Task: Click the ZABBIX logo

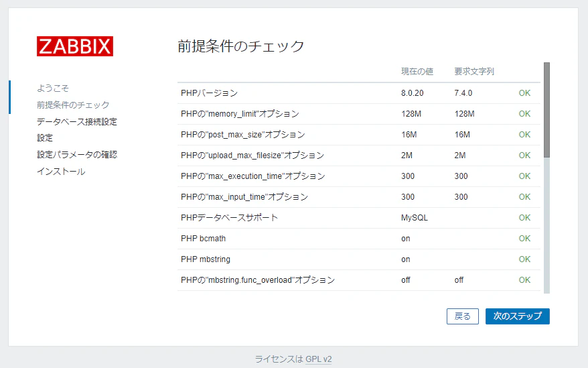Action: 75,46
